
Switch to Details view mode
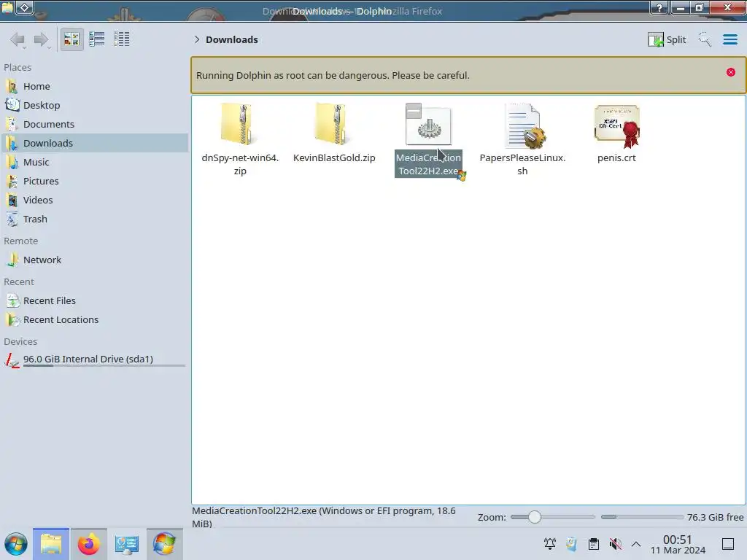click(122, 39)
